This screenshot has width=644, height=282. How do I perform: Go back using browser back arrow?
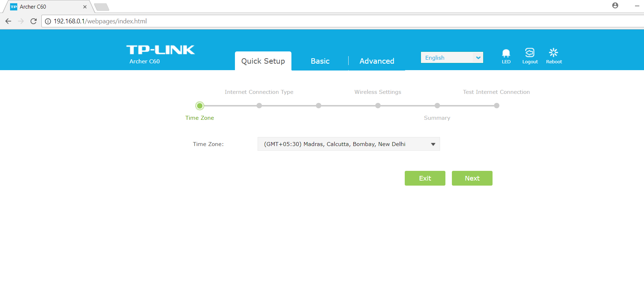(x=8, y=21)
